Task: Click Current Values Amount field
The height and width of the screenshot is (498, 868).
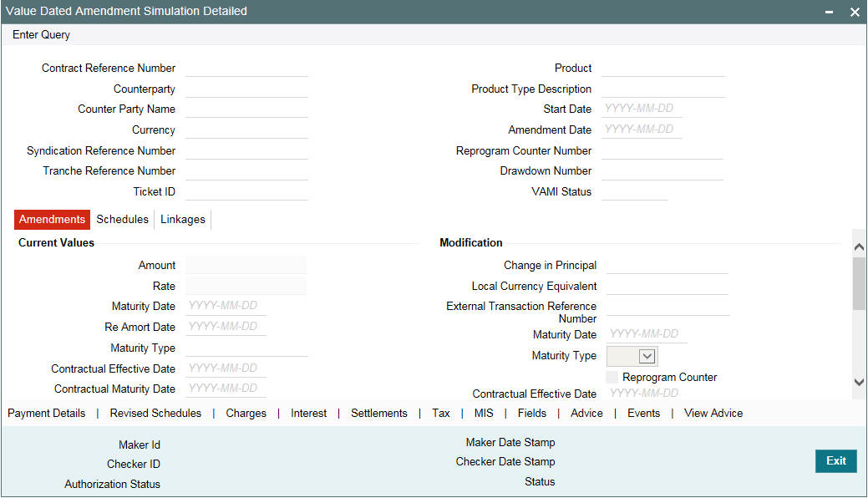Action: coord(246,266)
